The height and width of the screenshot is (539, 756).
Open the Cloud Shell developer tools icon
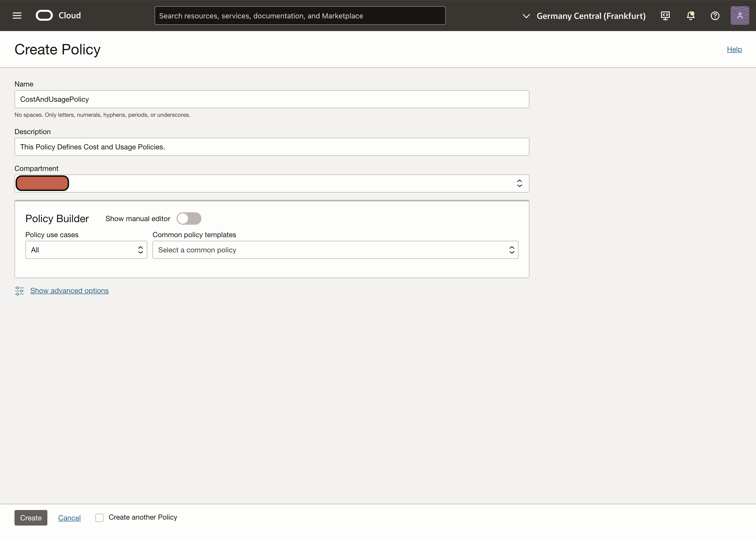[x=665, y=16]
